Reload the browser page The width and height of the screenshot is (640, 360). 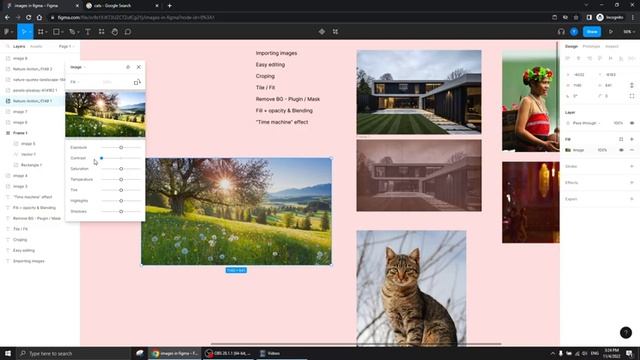point(29,18)
